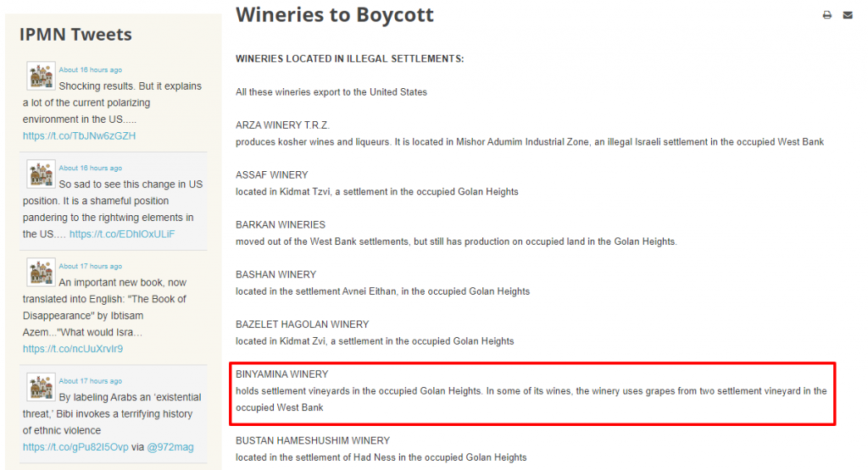Click the email envelope icon
The width and height of the screenshot is (868, 470).
(x=848, y=15)
